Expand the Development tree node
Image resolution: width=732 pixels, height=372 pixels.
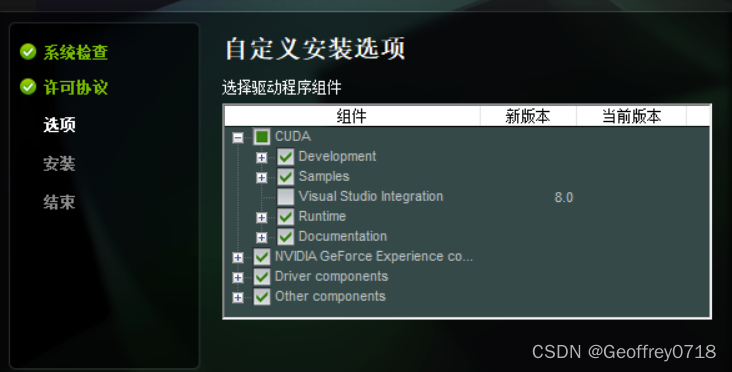pyautogui.click(x=261, y=157)
